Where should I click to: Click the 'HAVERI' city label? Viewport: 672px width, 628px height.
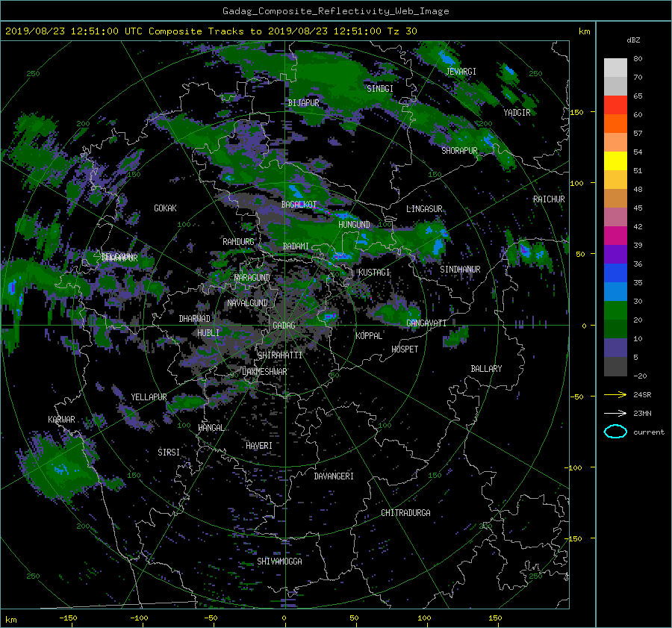[x=259, y=447]
